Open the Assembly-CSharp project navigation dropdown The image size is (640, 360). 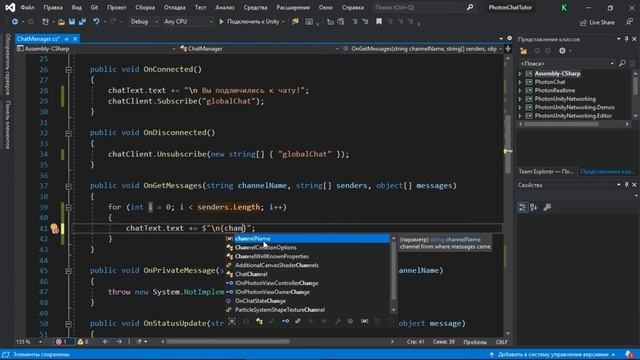pos(96,49)
